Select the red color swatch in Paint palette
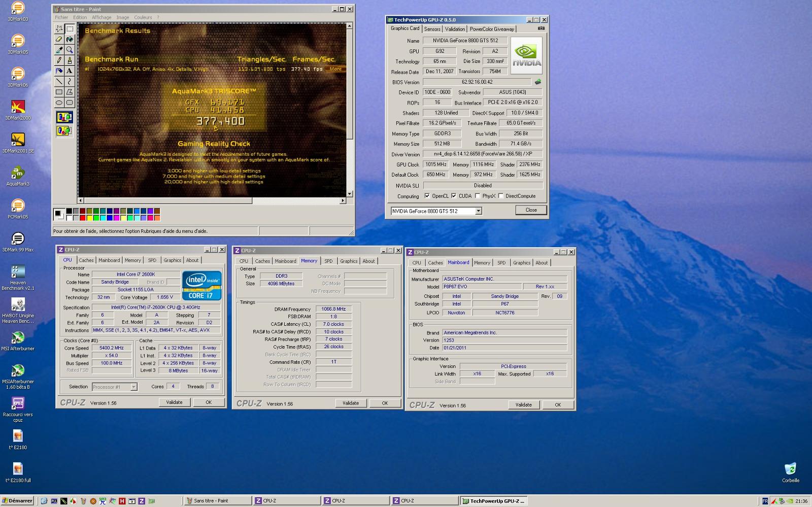Screen dimensions: 812x507 point(82,218)
